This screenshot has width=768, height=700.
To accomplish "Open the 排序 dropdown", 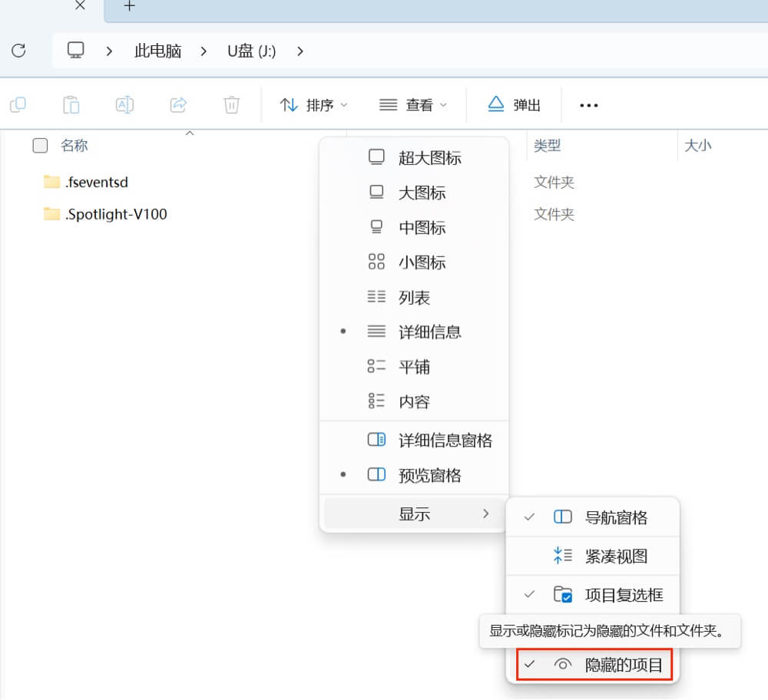I will (313, 104).
